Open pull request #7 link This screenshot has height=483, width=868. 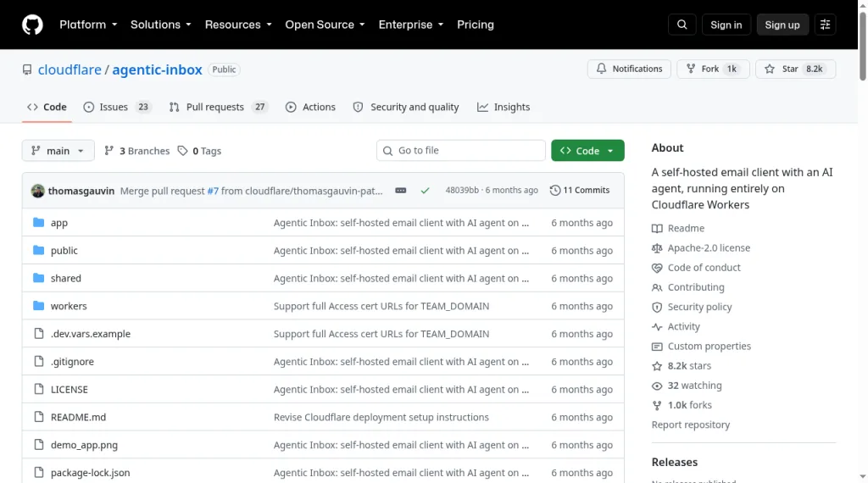[213, 191]
